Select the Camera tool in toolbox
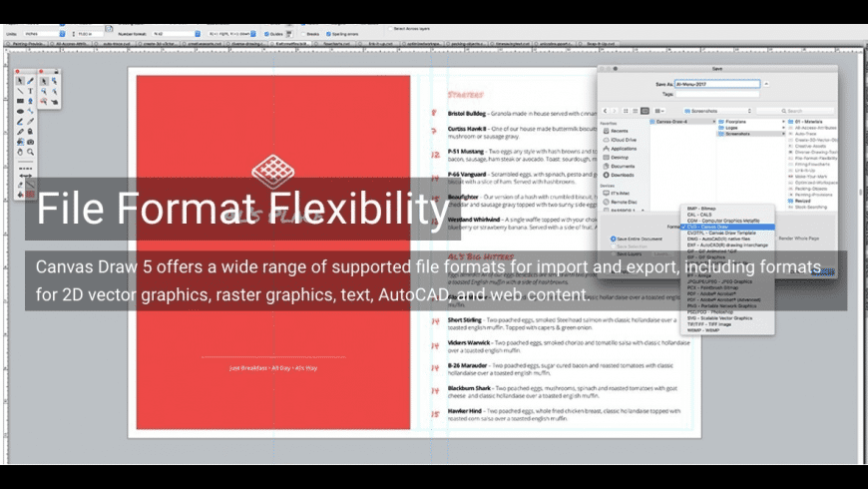 coord(31,142)
